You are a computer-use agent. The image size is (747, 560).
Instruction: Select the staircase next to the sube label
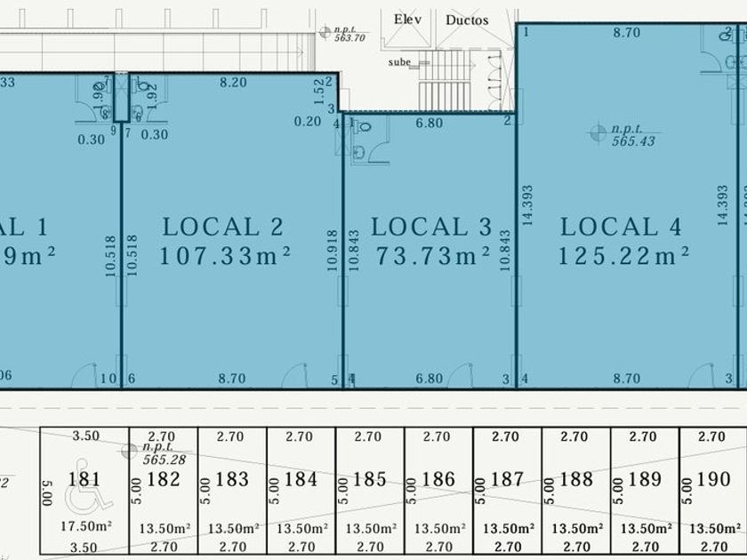click(x=446, y=79)
